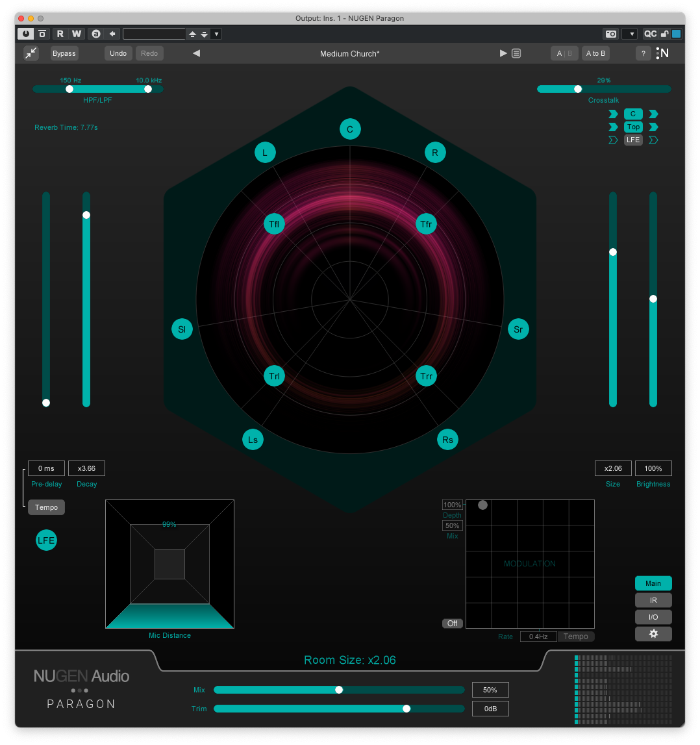Toggle LFE crosstalk button off or on
Screen dimensions: 700x745
coord(633,140)
